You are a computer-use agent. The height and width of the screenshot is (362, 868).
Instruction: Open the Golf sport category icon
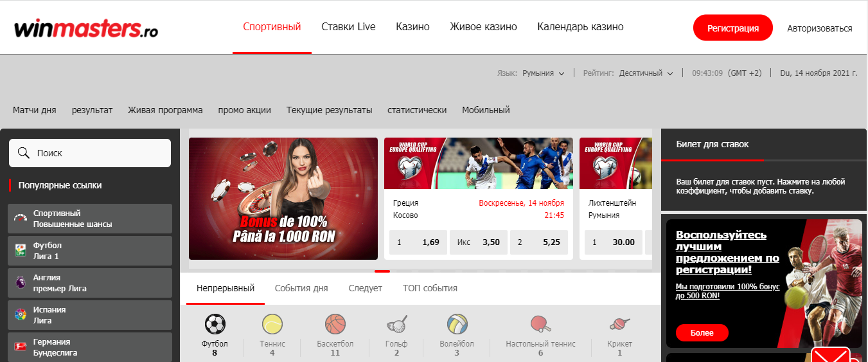(396, 324)
